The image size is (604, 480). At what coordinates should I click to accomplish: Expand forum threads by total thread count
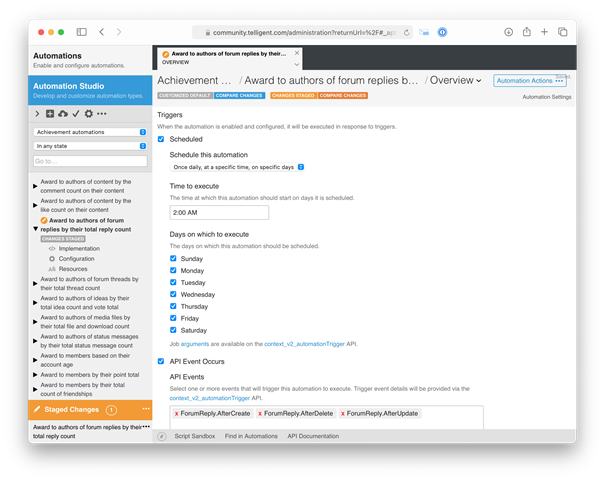click(35, 284)
